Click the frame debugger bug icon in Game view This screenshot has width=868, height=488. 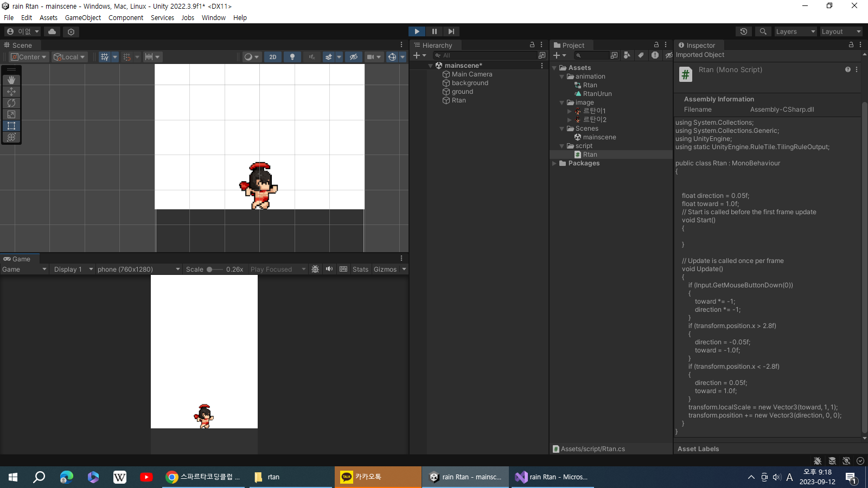pos(315,269)
